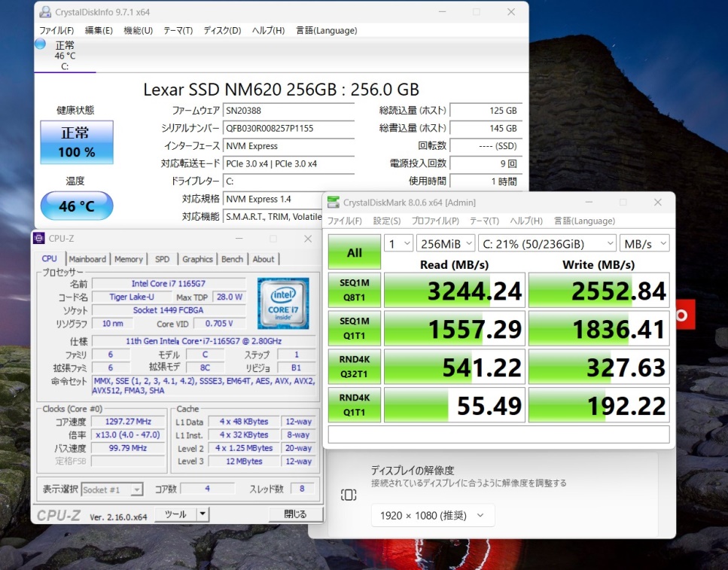Open the 1920 × 1080 resolution dropdown
728x570 pixels.
[x=433, y=515]
